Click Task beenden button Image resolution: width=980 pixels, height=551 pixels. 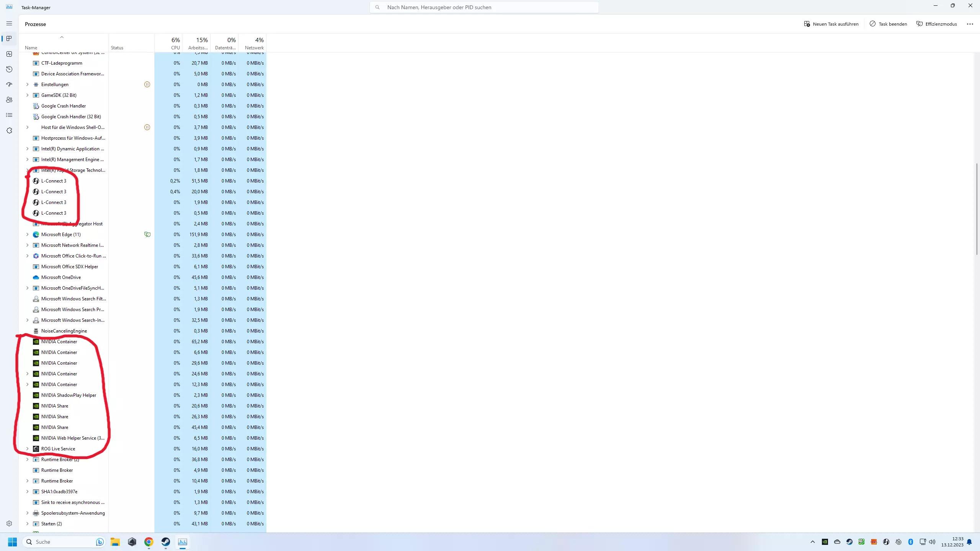tap(888, 24)
